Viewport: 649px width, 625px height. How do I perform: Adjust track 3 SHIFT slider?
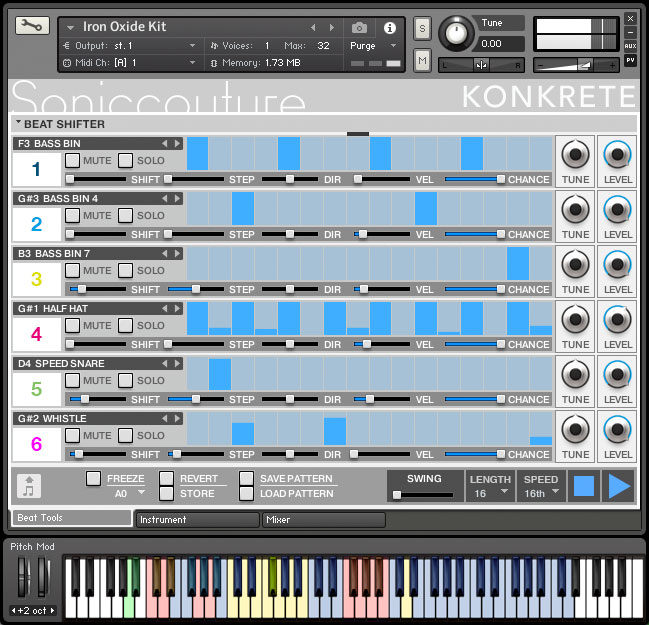click(x=97, y=289)
